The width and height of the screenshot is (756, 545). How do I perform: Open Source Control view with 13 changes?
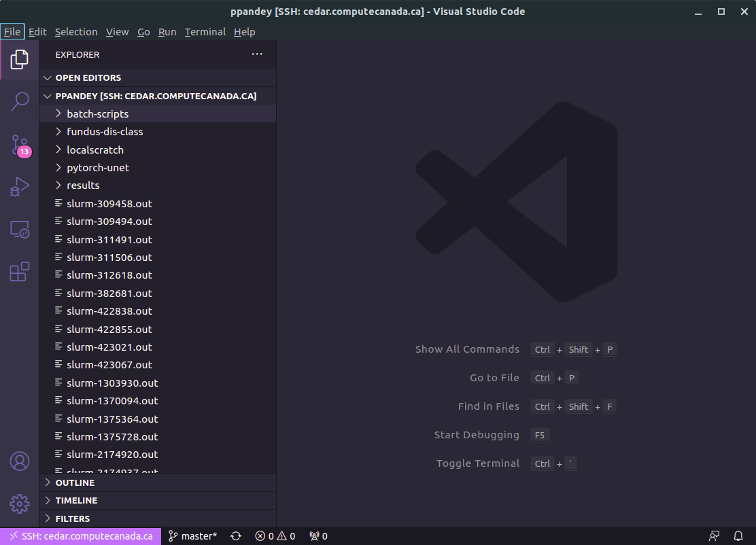click(20, 145)
